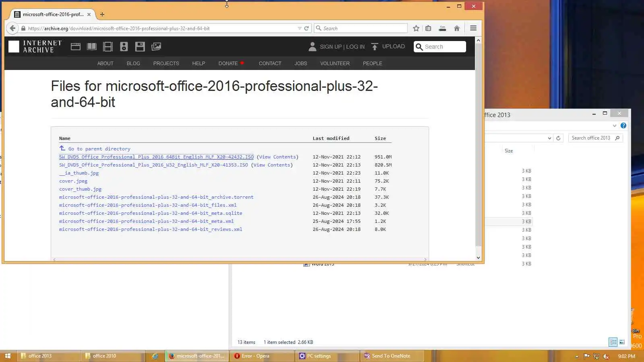Open the PEOPLE menu item
The height and width of the screenshot is (362, 644).
pos(373,64)
